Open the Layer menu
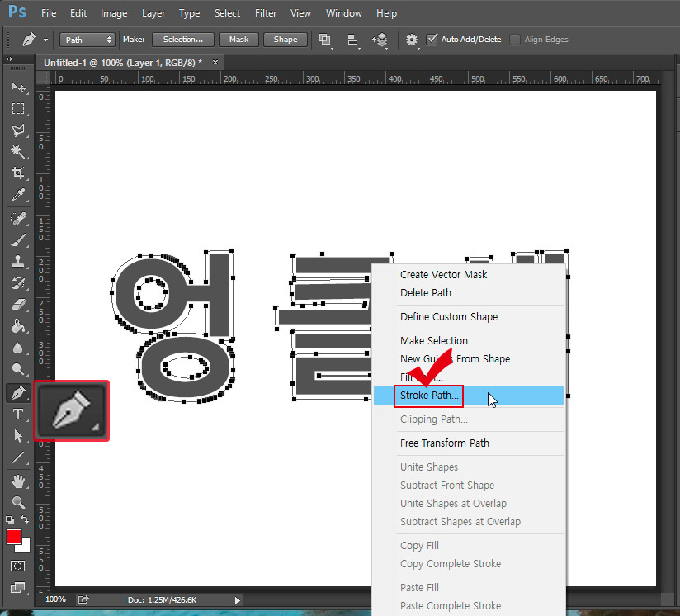This screenshot has height=616, width=680. click(x=153, y=13)
